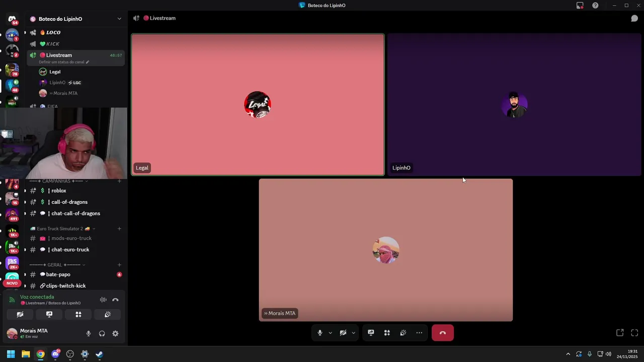
Task: Open microphone device options arrow
Action: tap(330, 333)
